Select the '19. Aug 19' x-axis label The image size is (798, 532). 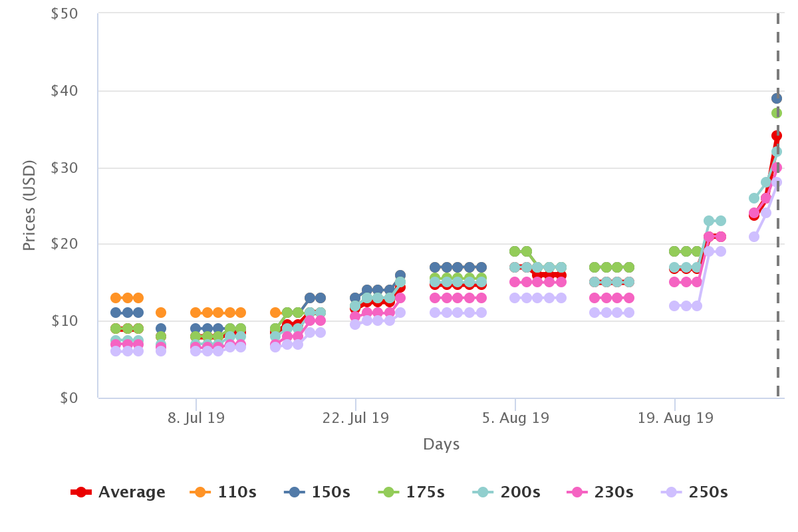pyautogui.click(x=675, y=418)
